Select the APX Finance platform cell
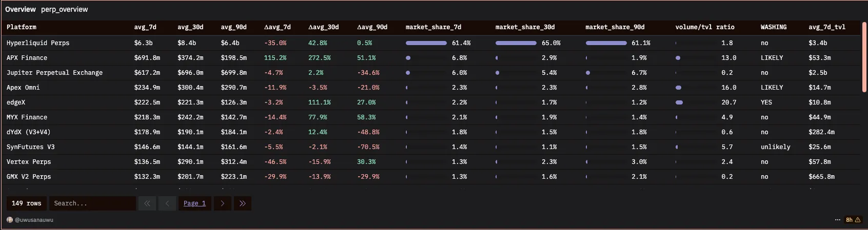 27,58
